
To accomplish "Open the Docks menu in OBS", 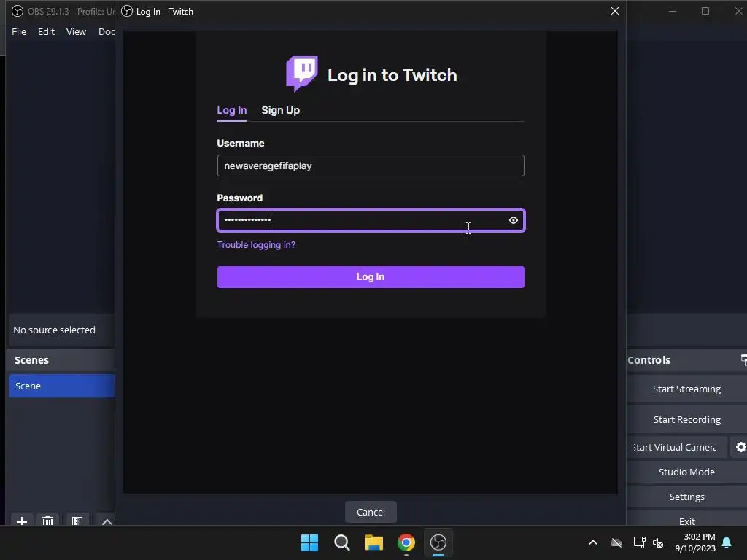I will tap(107, 31).
